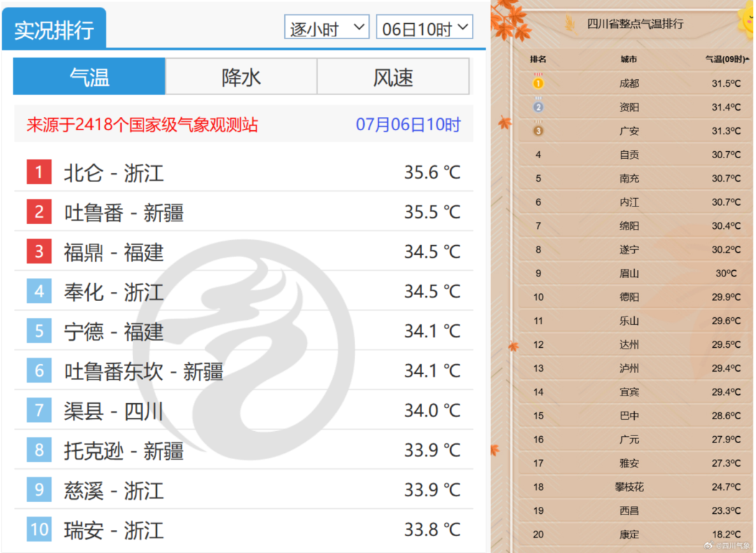Click the blue rank 6 badge
756x553 pixels.
[39, 370]
